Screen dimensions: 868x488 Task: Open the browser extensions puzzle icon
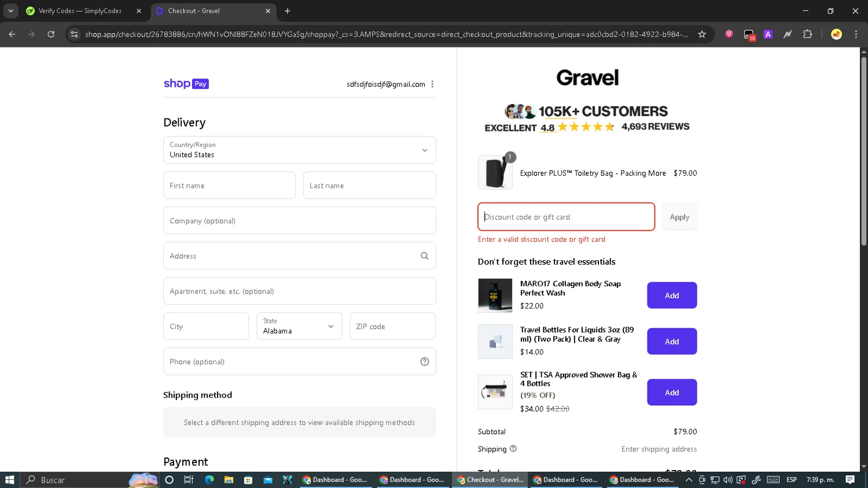[807, 34]
